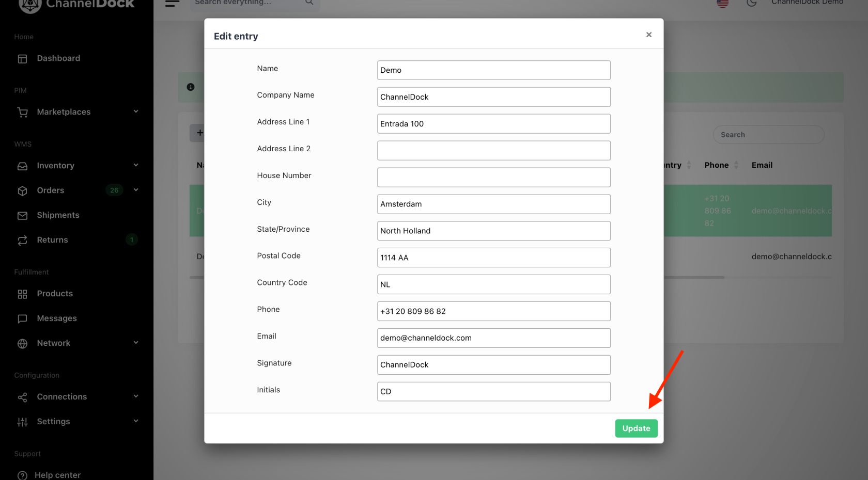Expand the Connections menu chevron
The height and width of the screenshot is (480, 868).
coord(136,396)
